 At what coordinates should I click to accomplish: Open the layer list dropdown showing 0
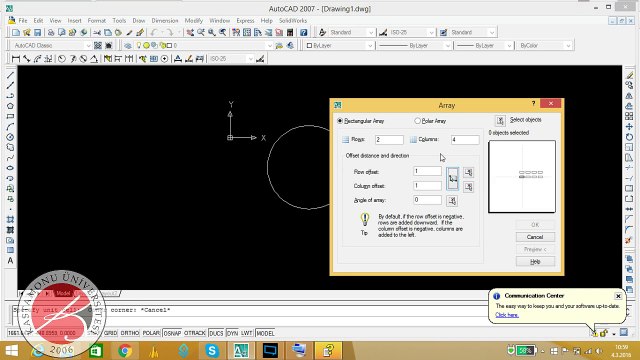point(269,46)
